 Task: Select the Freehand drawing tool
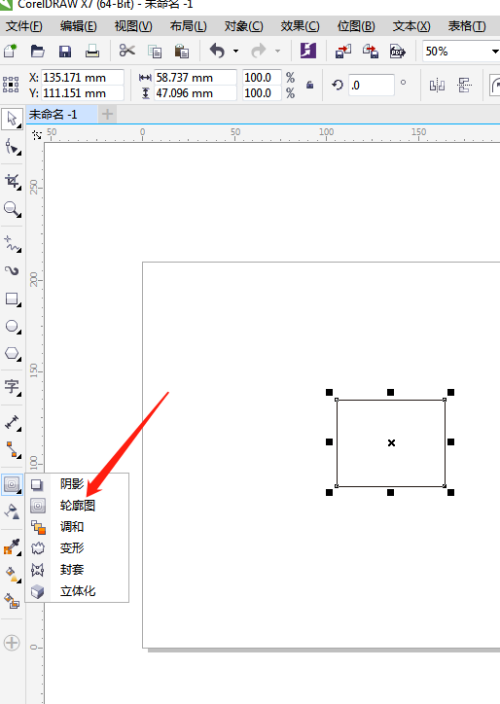[x=12, y=244]
